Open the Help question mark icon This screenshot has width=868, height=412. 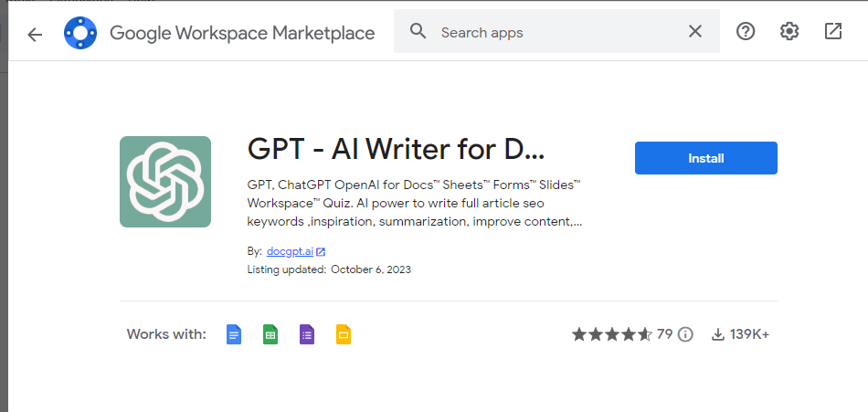(x=745, y=32)
